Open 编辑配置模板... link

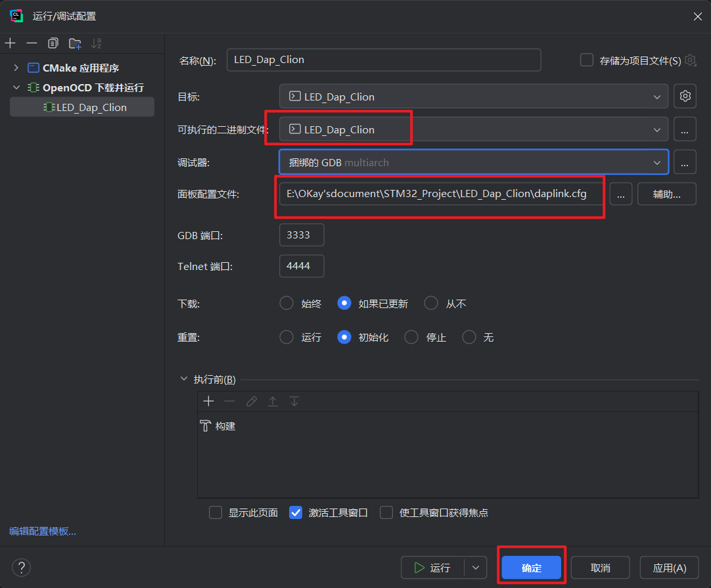pyautogui.click(x=43, y=531)
